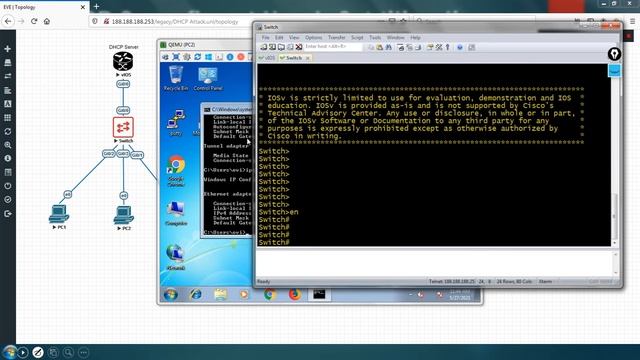Open the Script menu in SecureCRT
640x360 pixels.
357,38
